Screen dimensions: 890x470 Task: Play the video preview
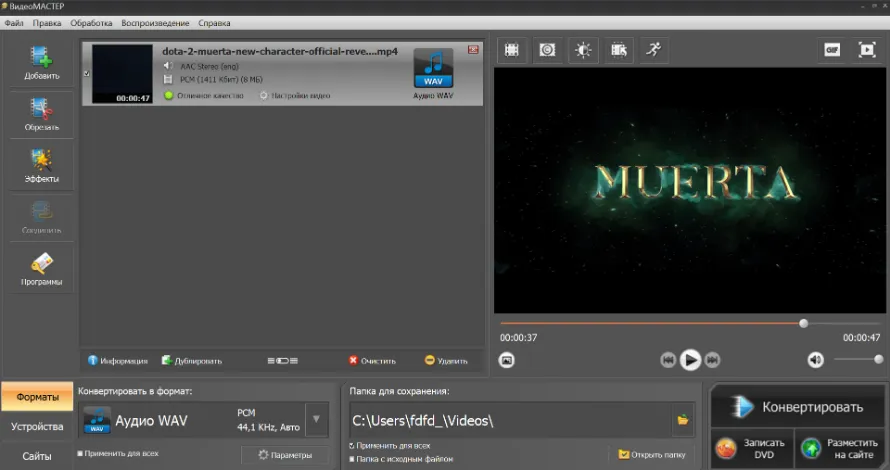pyautogui.click(x=690, y=360)
